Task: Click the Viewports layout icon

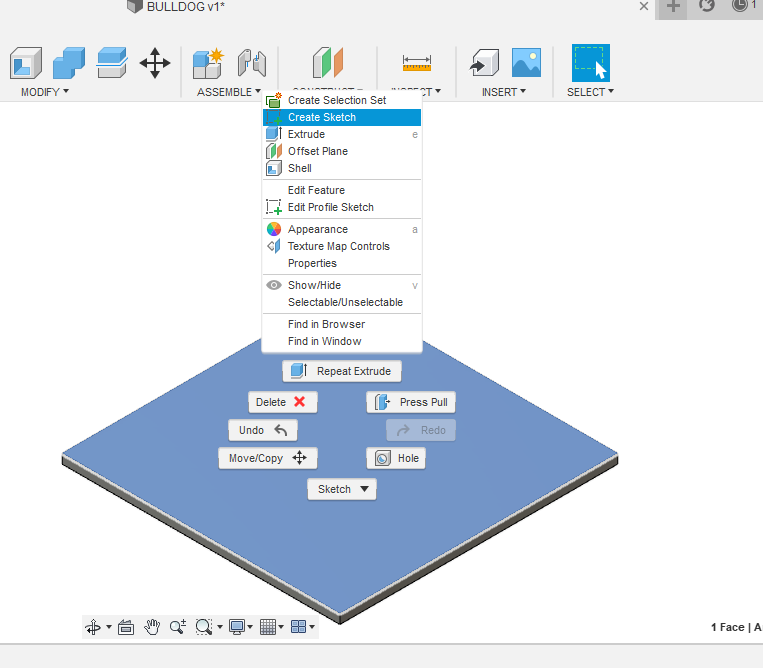Action: [x=298, y=627]
